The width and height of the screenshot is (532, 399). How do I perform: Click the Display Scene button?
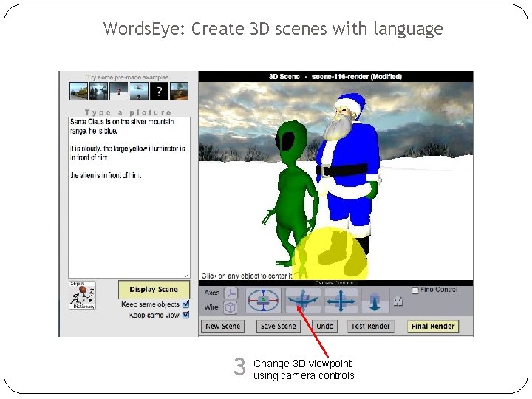click(154, 290)
